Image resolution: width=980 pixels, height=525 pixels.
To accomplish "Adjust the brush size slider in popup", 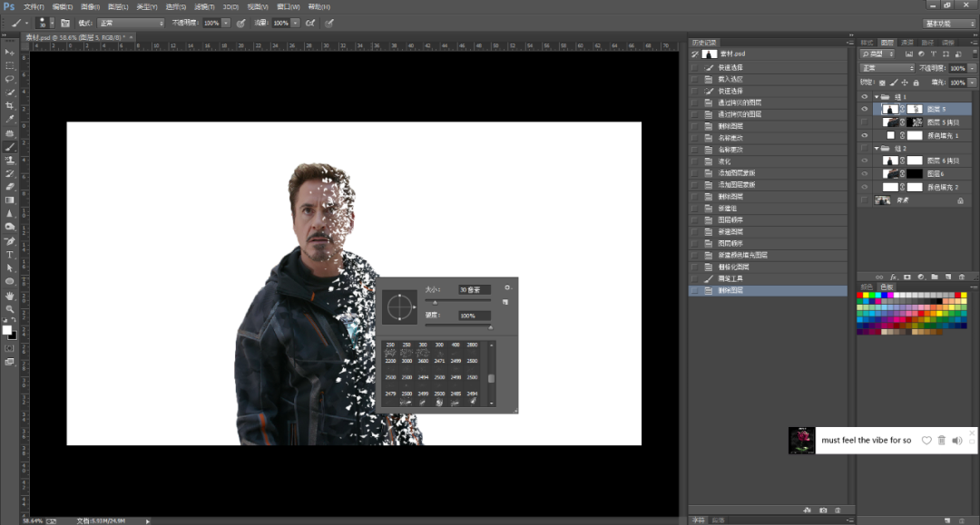I will point(435,302).
